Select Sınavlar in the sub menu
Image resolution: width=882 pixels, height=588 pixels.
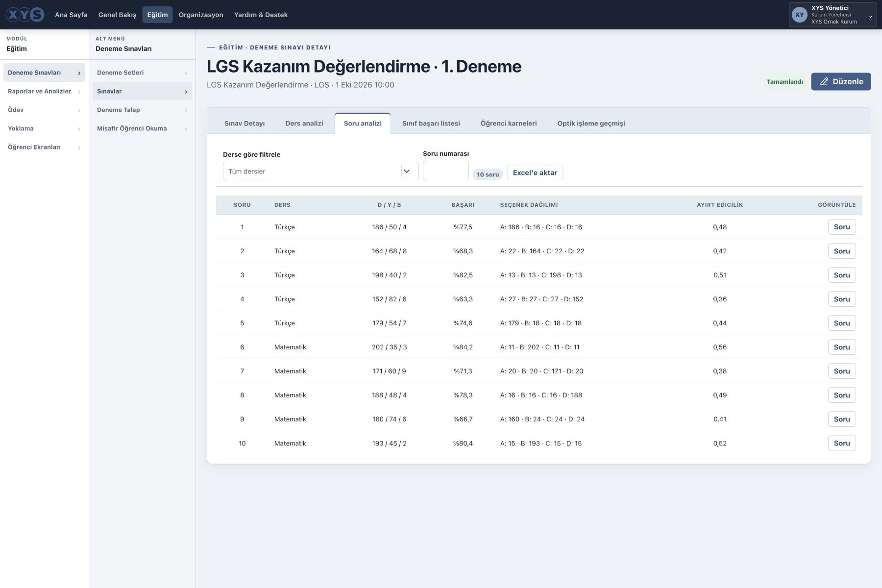(142, 91)
